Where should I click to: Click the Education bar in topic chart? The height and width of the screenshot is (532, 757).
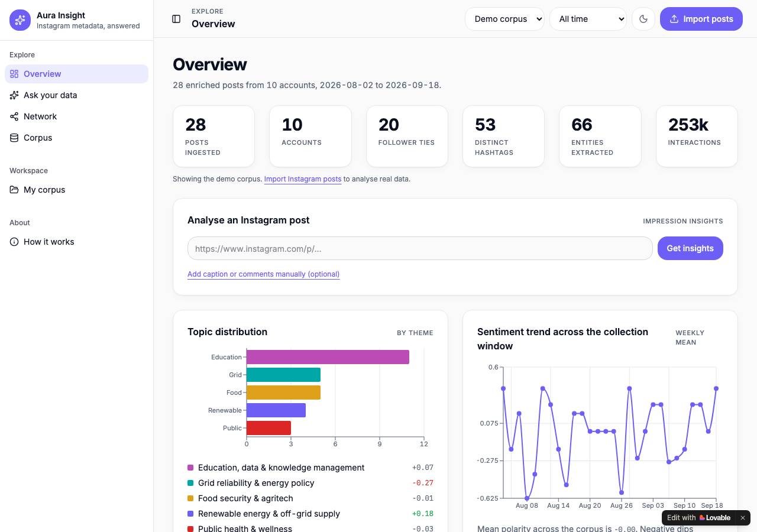[x=328, y=357]
